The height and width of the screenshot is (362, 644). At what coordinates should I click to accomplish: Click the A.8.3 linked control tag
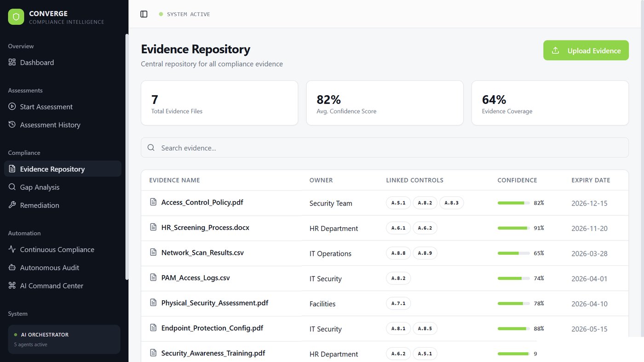(451, 202)
